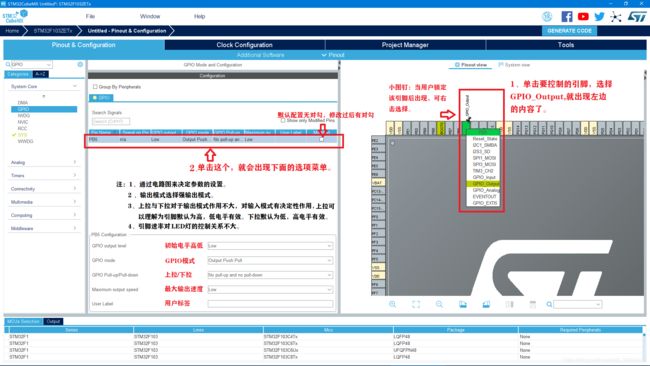This screenshot has height=366, width=650.
Task: Click the yellow-green highlighted pin on top row
Action: click(x=441, y=128)
